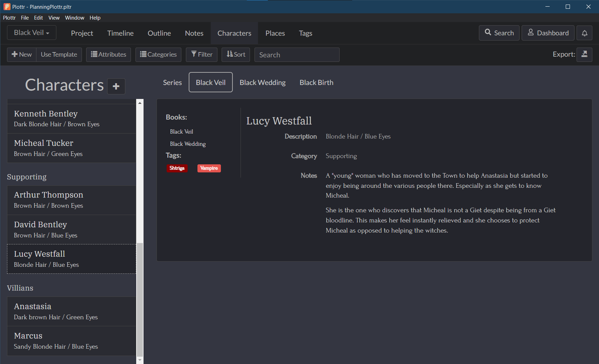The image size is (599, 364).
Task: Click the notification bell icon
Action: tap(584, 33)
